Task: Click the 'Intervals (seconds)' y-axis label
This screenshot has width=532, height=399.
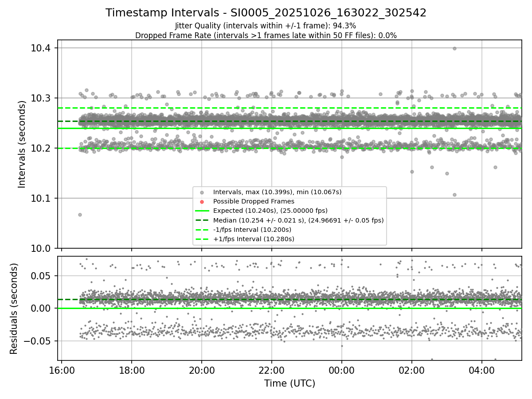Action: [22, 144]
